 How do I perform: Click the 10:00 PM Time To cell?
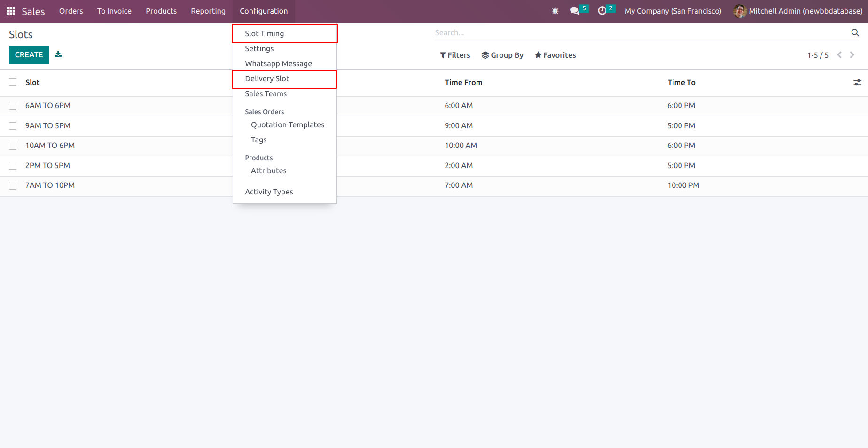(x=683, y=185)
